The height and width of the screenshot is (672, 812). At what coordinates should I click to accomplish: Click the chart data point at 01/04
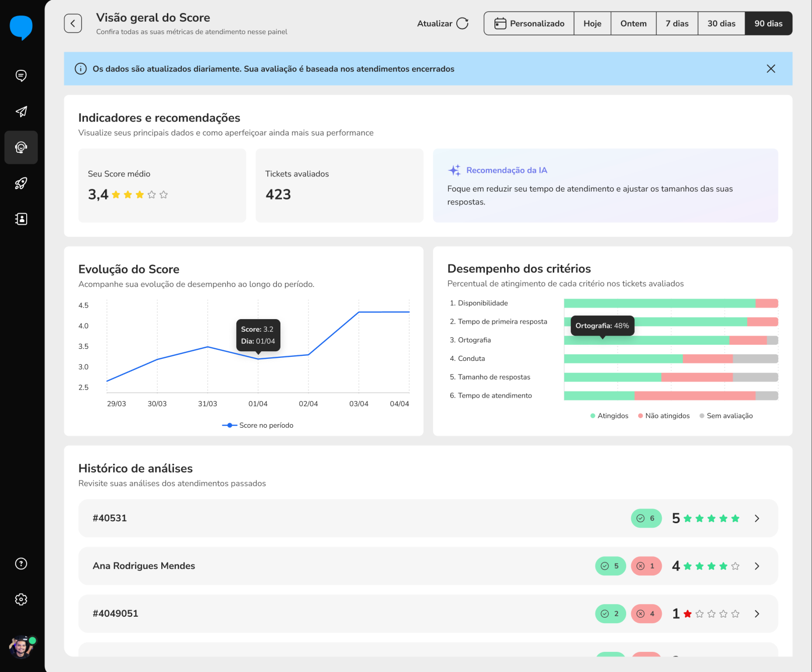tap(258, 358)
